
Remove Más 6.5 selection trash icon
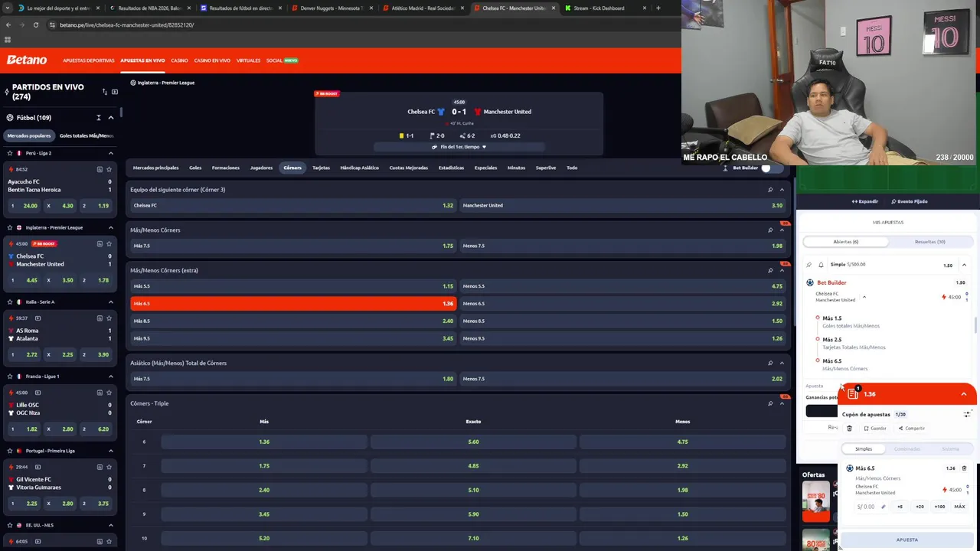[964, 468]
